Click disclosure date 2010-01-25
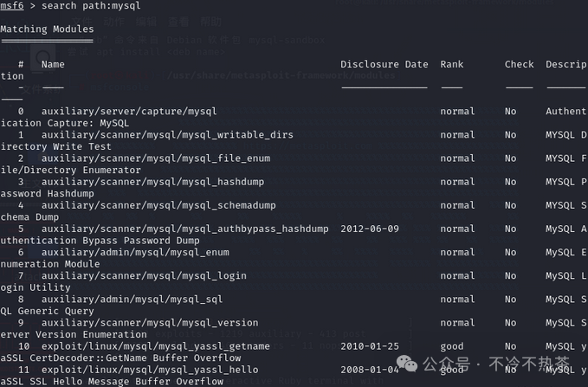Screen dimensions: 588x387 tap(370, 346)
